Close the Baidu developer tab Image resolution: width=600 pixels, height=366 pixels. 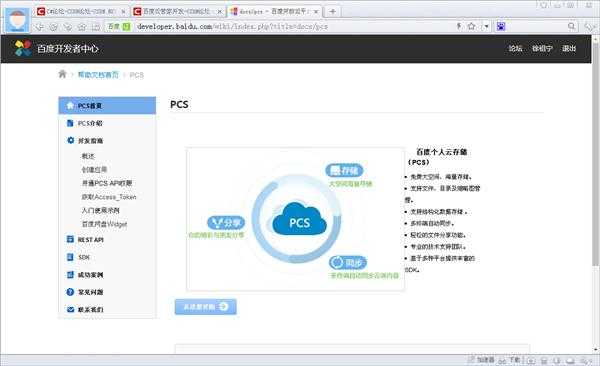click(316, 12)
